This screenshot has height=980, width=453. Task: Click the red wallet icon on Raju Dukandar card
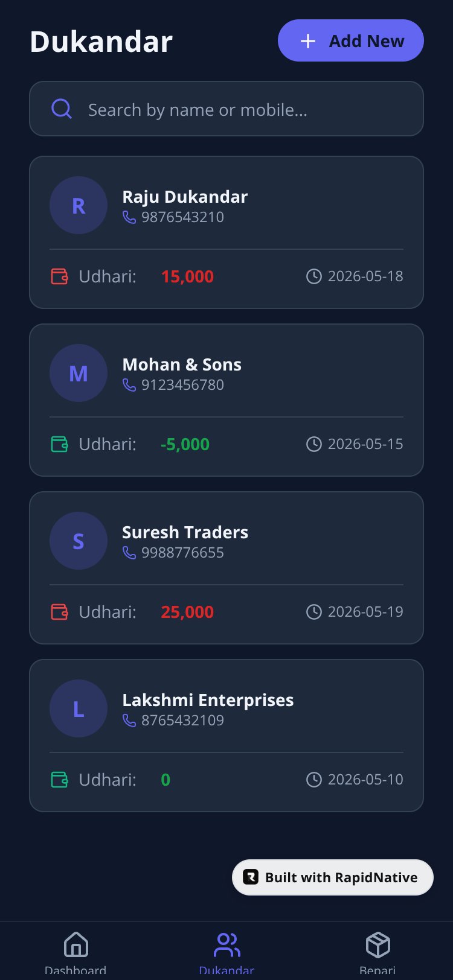(59, 276)
